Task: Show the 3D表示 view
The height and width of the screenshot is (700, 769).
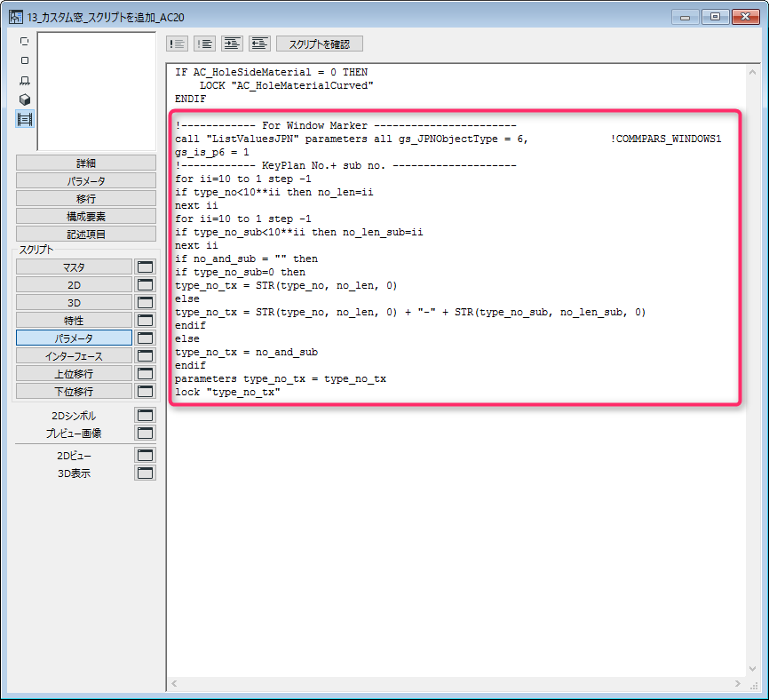Action: tap(74, 473)
